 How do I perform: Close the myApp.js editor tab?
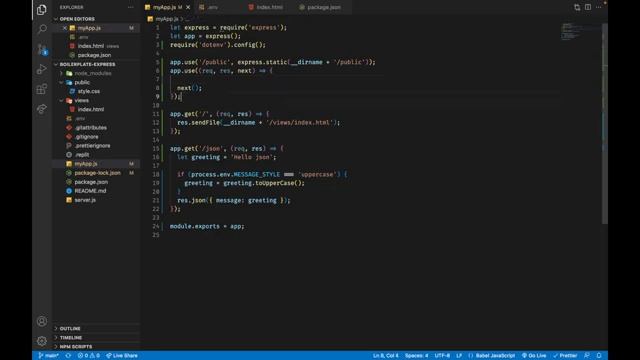point(188,7)
